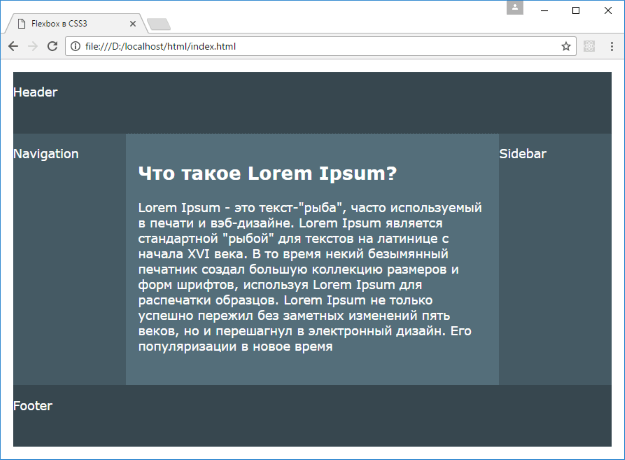
Task: Click the Footer text at the bottom
Action: 33,406
